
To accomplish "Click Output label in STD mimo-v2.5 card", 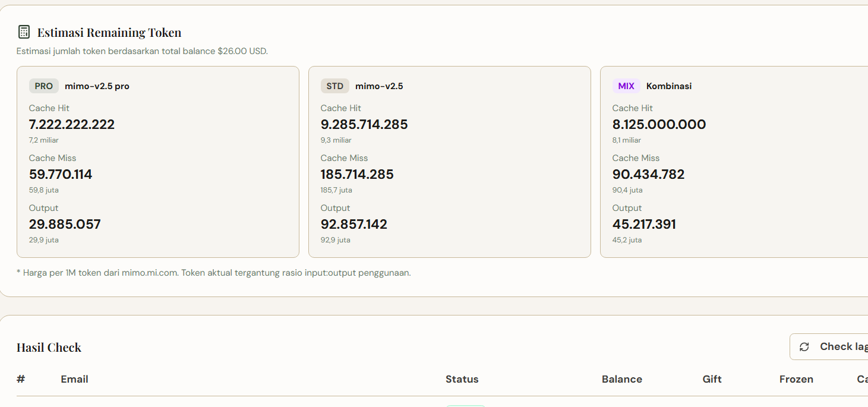I will (336, 208).
